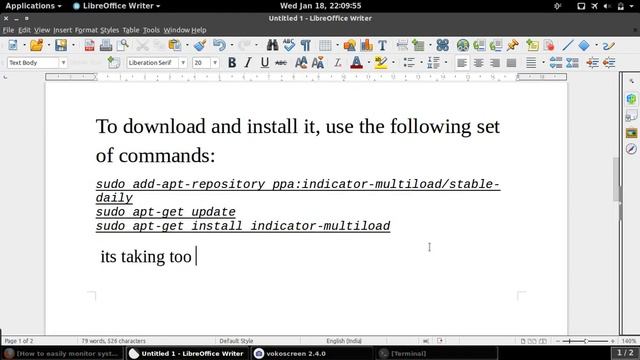Open the File menu
Viewport: 640px width, 360px height.
point(8,30)
